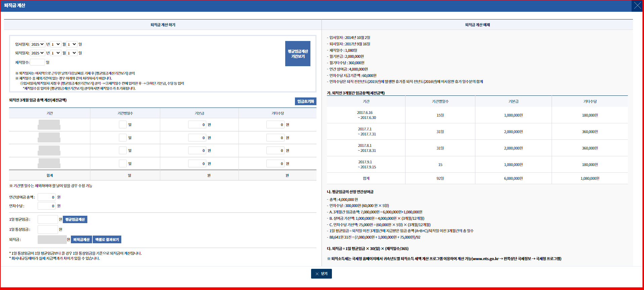Click the 재직일수 input field

pos(38,62)
